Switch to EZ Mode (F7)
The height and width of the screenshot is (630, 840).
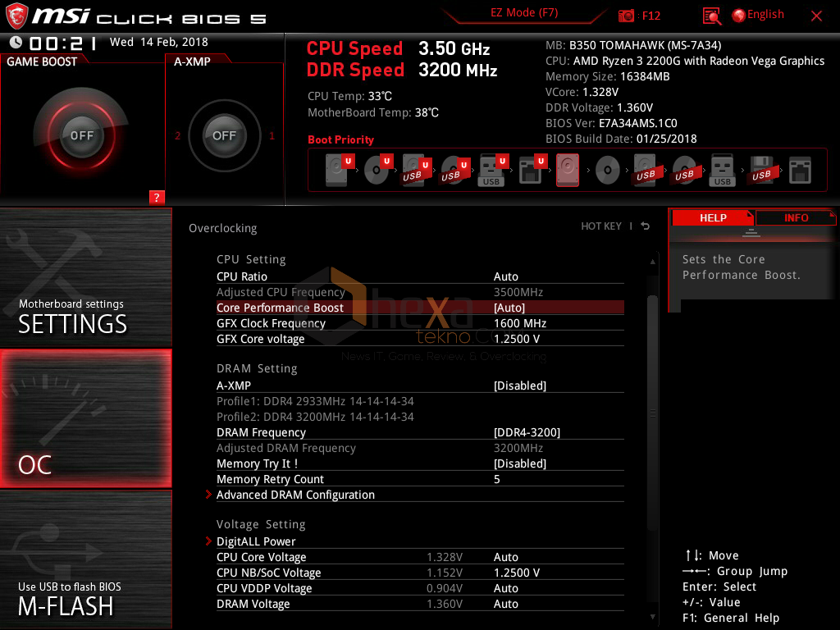click(x=524, y=13)
